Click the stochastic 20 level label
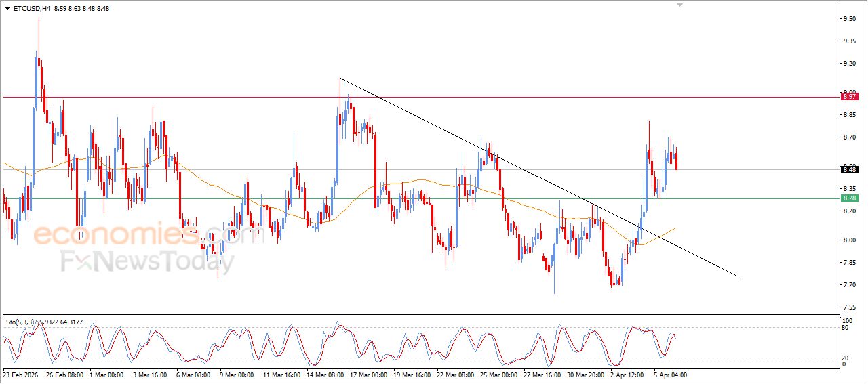This screenshot has height=384, width=868. click(845, 358)
